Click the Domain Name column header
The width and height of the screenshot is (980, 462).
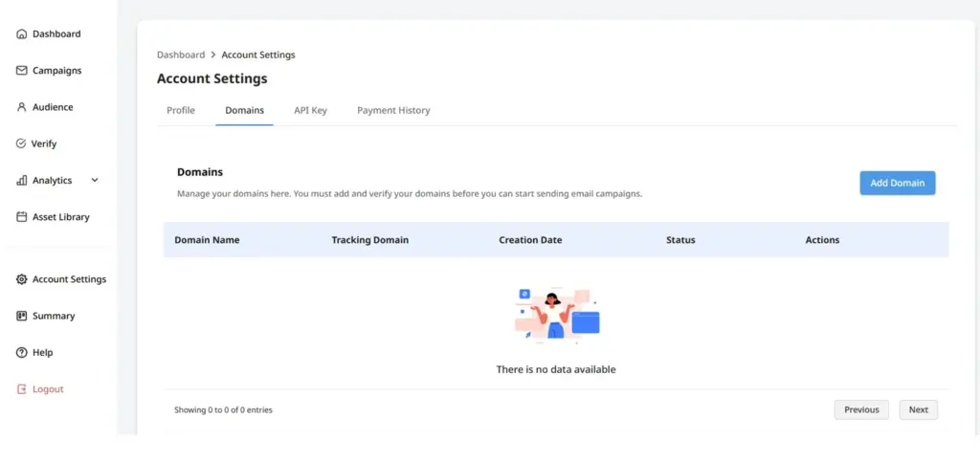(207, 240)
